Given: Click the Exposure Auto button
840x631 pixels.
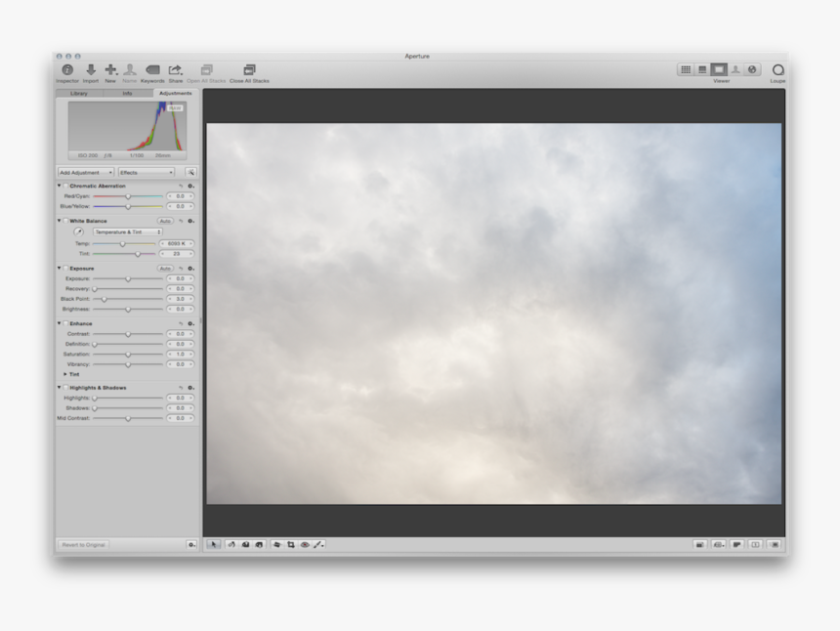Looking at the screenshot, I should 165,269.
